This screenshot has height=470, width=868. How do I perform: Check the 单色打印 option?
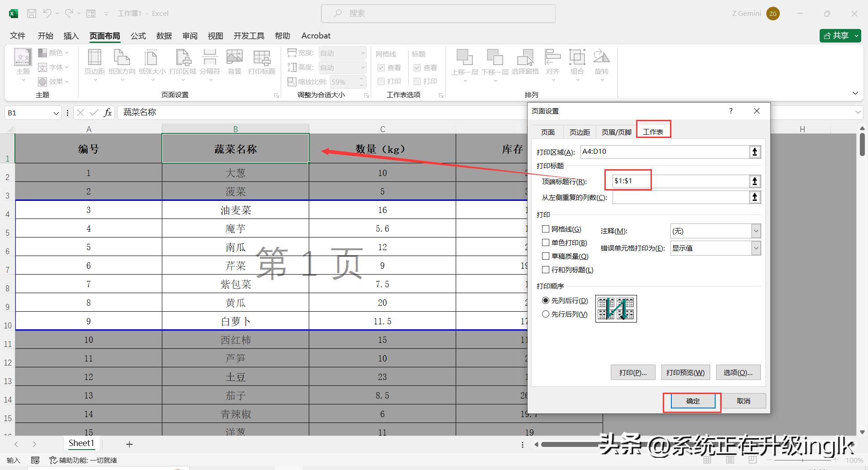(x=546, y=243)
